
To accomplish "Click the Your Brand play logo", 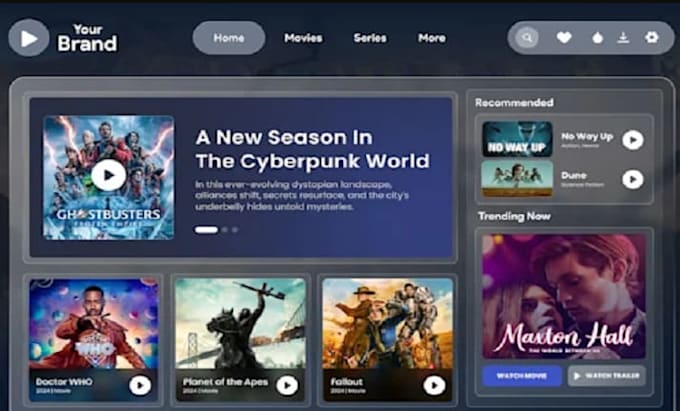I will coord(29,38).
